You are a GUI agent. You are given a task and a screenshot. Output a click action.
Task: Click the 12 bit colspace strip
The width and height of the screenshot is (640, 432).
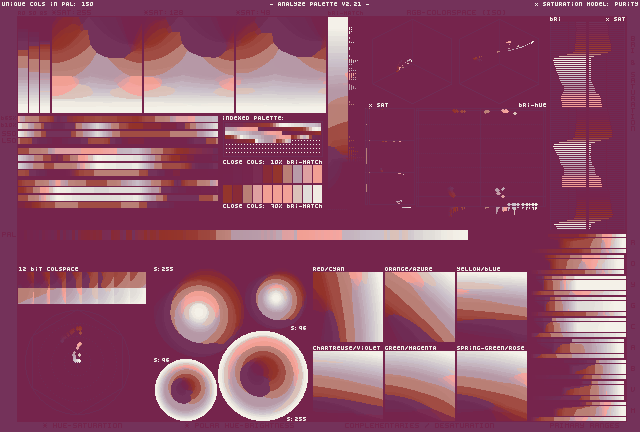[82, 288]
